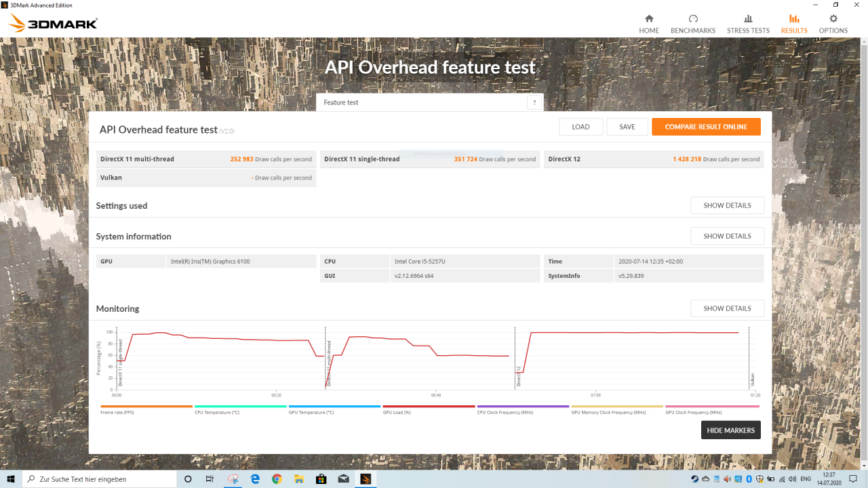Viewport: 868px width, 488px height.
Task: Click COMPARE RESULT ONLINE
Action: tap(706, 127)
